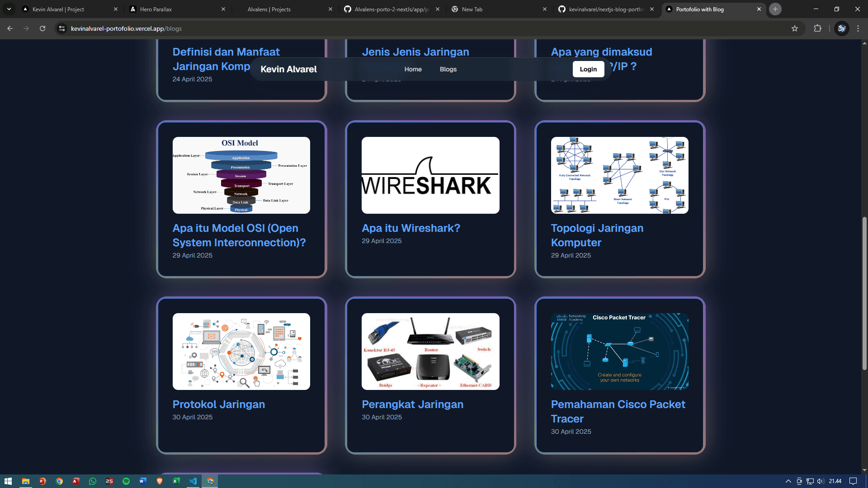Expand the tab search dropdown arrow
868x488 pixels.
[x=9, y=9]
